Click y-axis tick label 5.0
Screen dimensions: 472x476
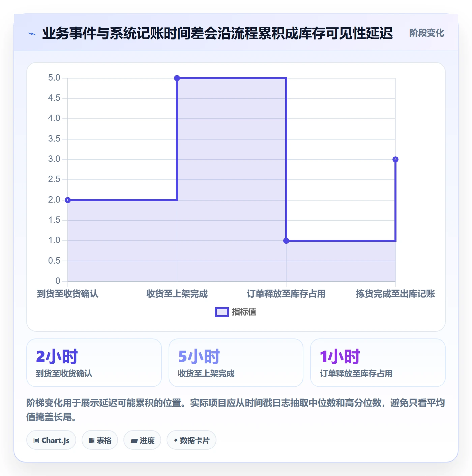coord(54,78)
